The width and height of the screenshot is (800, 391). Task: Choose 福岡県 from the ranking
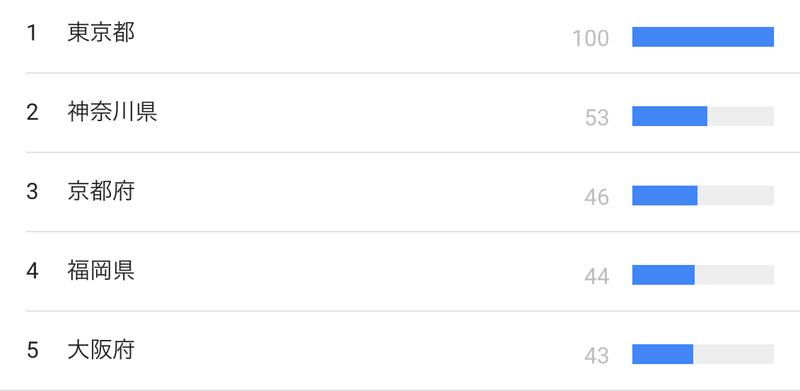coord(101,271)
